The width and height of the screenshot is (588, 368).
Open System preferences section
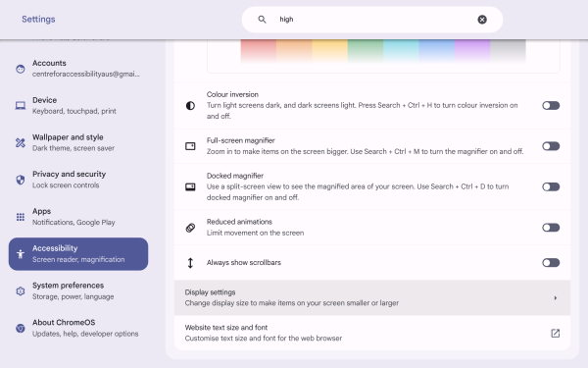point(78,291)
